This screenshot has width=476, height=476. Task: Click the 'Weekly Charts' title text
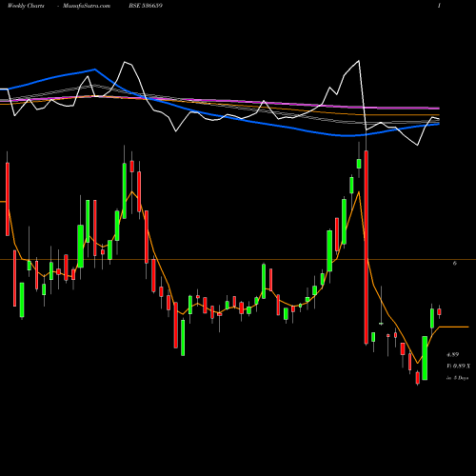coord(26,6)
